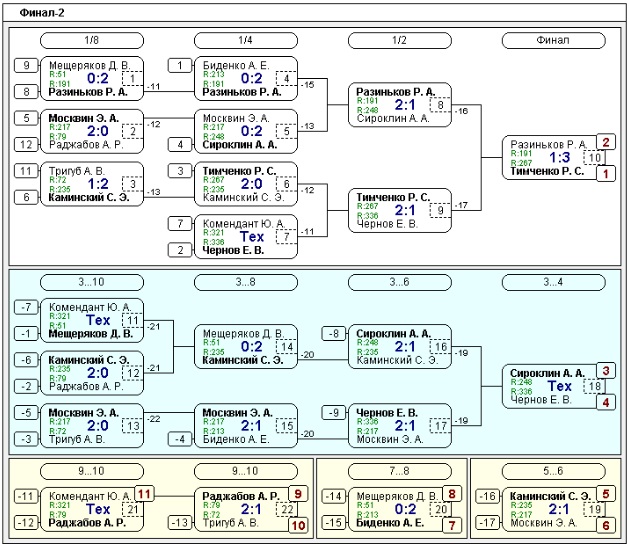Click the dashed match number 8 box
Viewport: 629px width, 546px height.
(x=440, y=105)
